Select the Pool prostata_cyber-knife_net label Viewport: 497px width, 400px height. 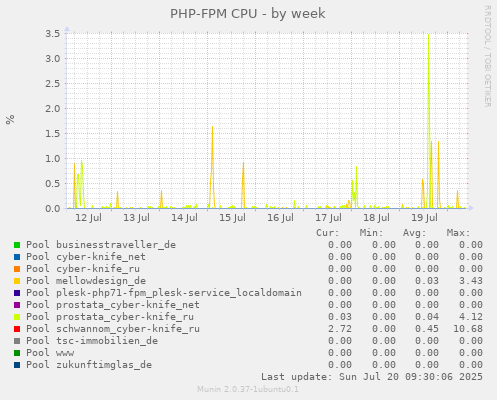(113, 305)
